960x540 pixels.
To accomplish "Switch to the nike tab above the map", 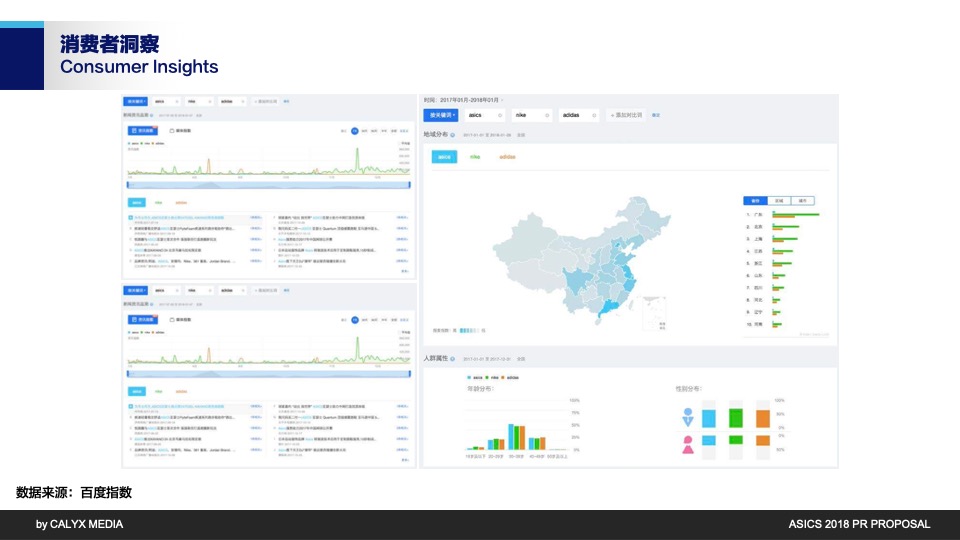I will click(x=475, y=157).
